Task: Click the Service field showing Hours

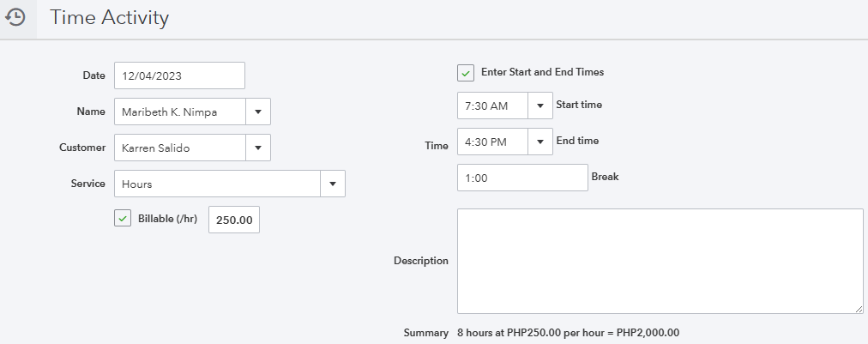Action: [217, 184]
